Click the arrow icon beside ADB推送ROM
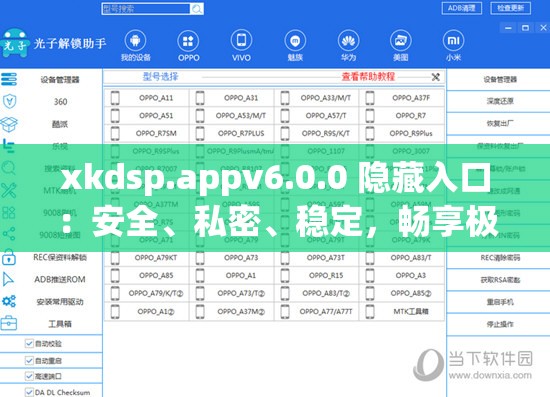The image size is (550, 397). tap(8, 279)
